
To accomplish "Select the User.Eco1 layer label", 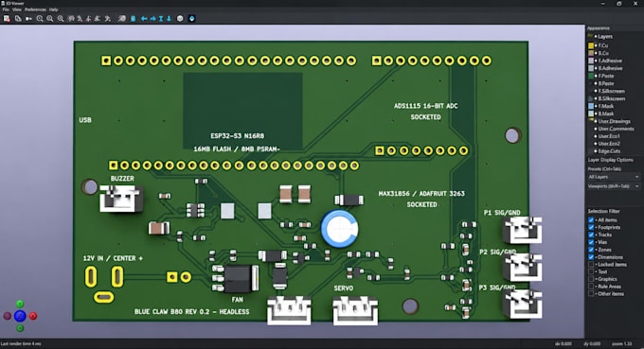I will coord(609,136).
